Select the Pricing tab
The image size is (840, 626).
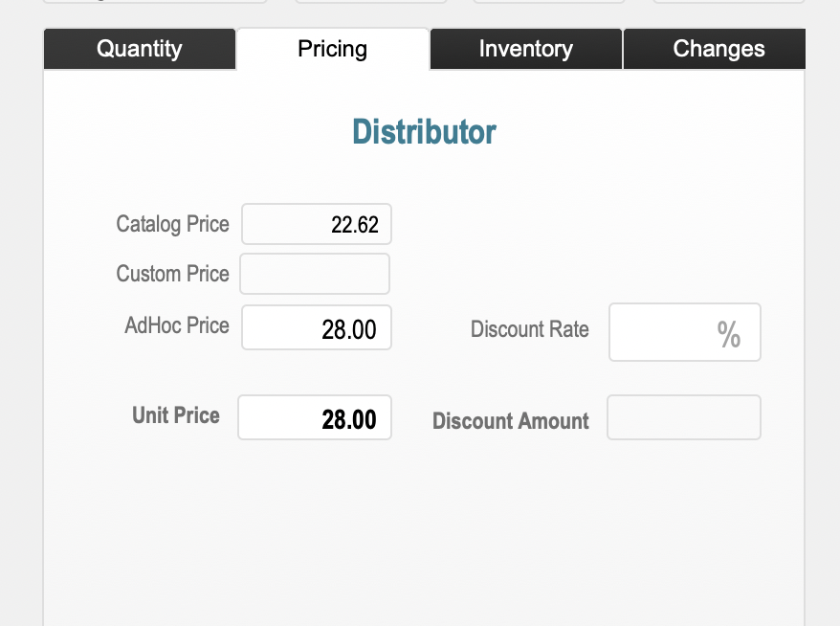(x=332, y=49)
